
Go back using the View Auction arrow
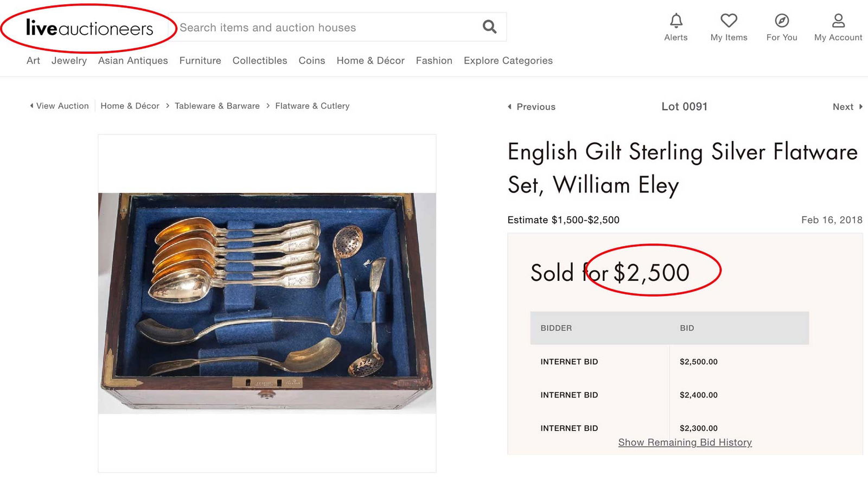point(59,106)
